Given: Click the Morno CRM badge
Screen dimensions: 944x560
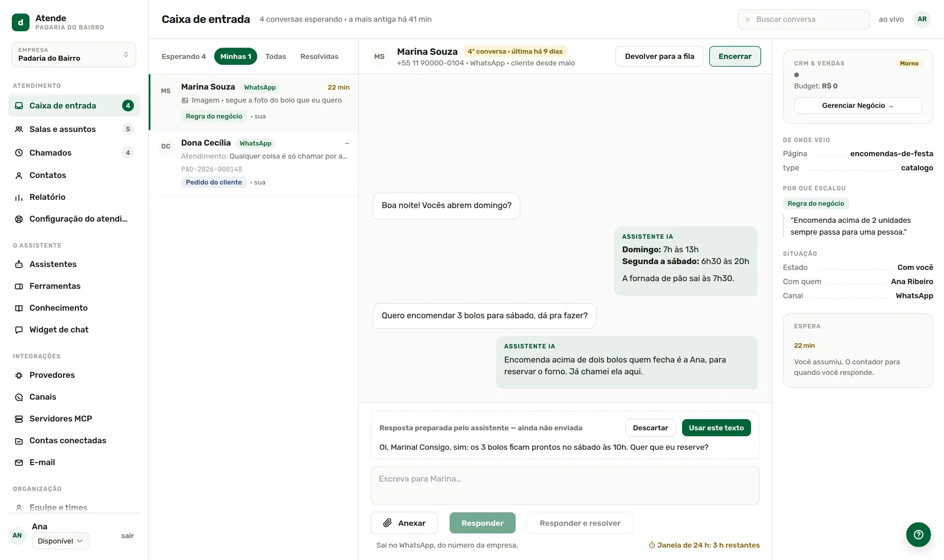Looking at the screenshot, I should point(909,64).
